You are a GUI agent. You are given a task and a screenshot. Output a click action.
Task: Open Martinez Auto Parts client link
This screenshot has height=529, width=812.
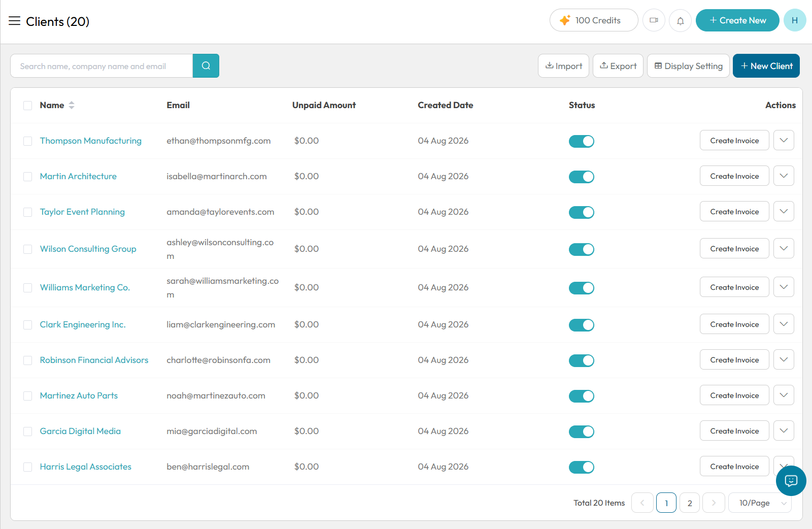tap(79, 395)
